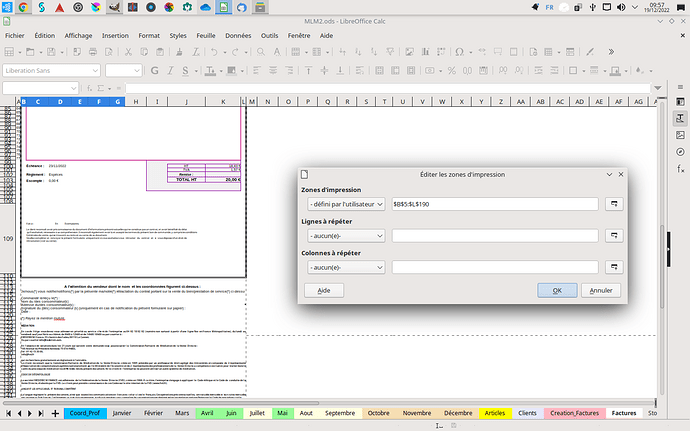Click the Paste clipboard icon
Screen dimensions: 690x431
(x=160, y=52)
